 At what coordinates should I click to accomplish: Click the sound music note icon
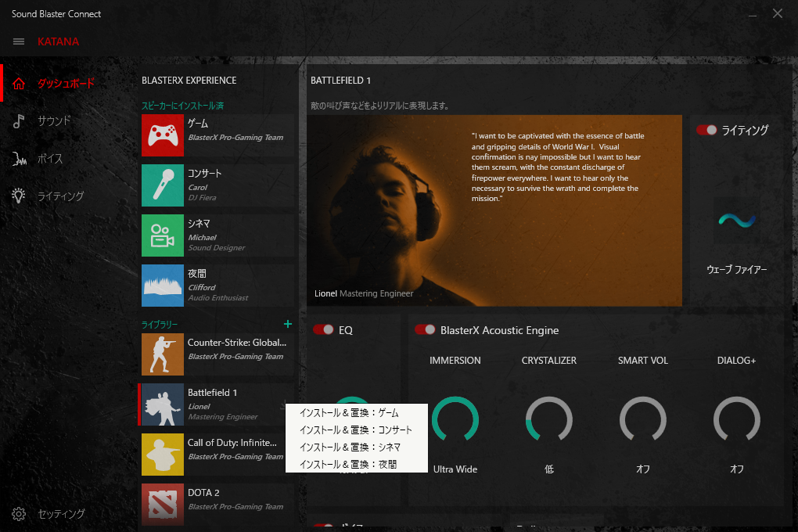click(x=19, y=121)
